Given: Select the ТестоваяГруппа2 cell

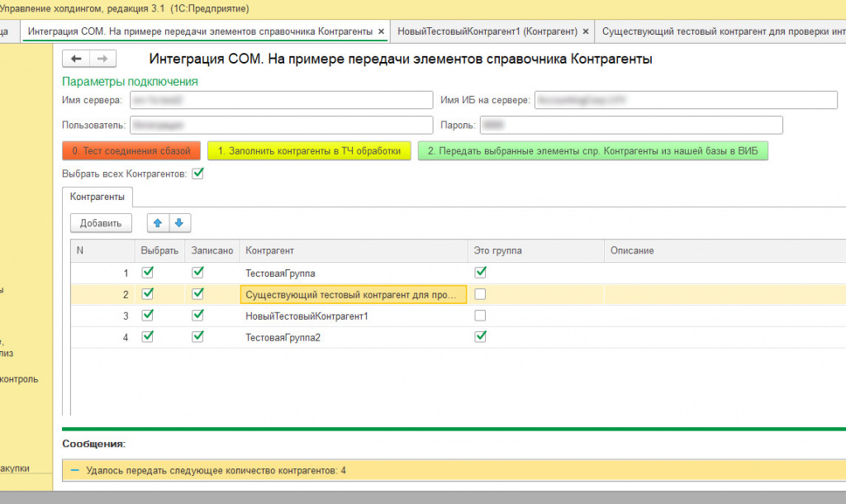Looking at the screenshot, I should click(354, 337).
